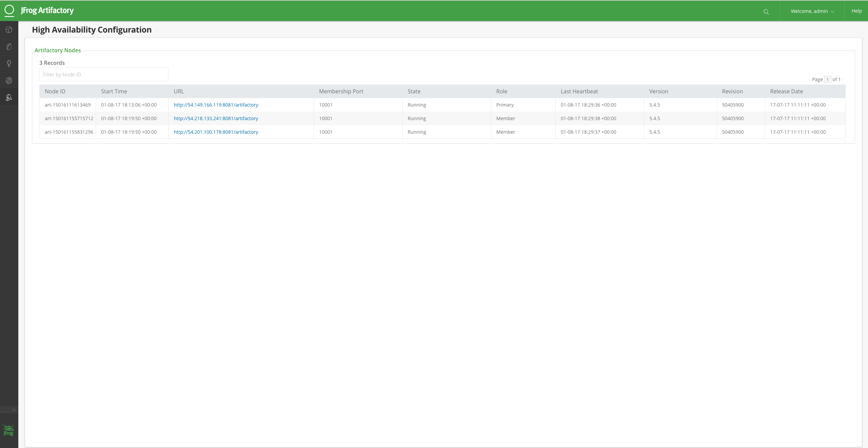Click the search magnifier in top bar
Viewport: 868px width, 448px height.
[766, 11]
